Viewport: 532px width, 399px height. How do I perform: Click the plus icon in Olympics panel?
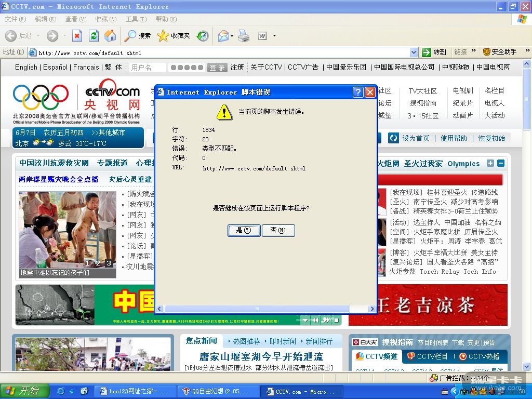tap(490, 163)
